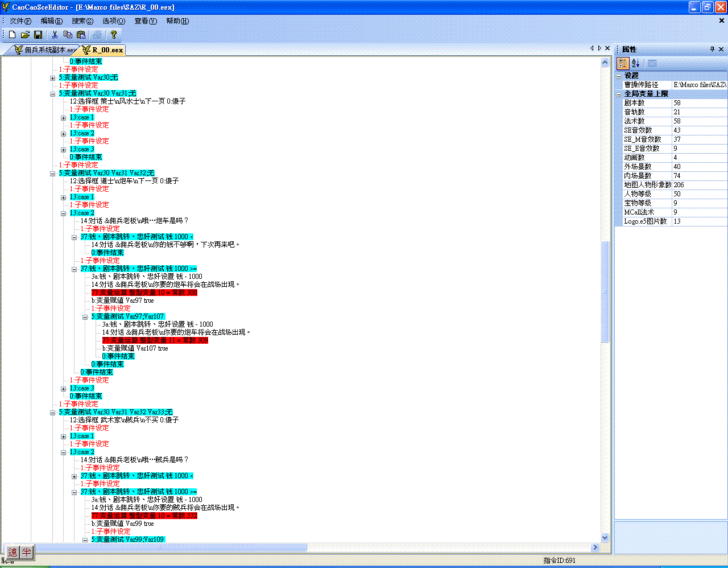Click the Copy toolbar icon
Viewport: 728px width, 568px height.
pyautogui.click(x=68, y=35)
